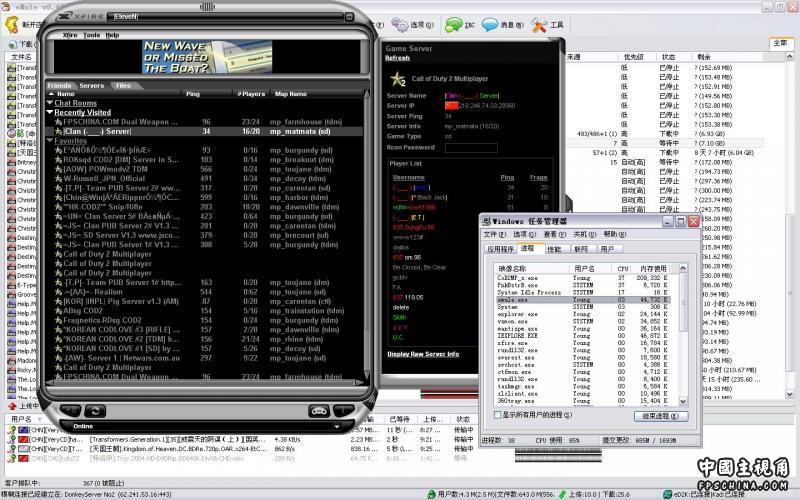Open the Help menu in Xfire
Viewport: 800px width, 500px height.
[112, 35]
